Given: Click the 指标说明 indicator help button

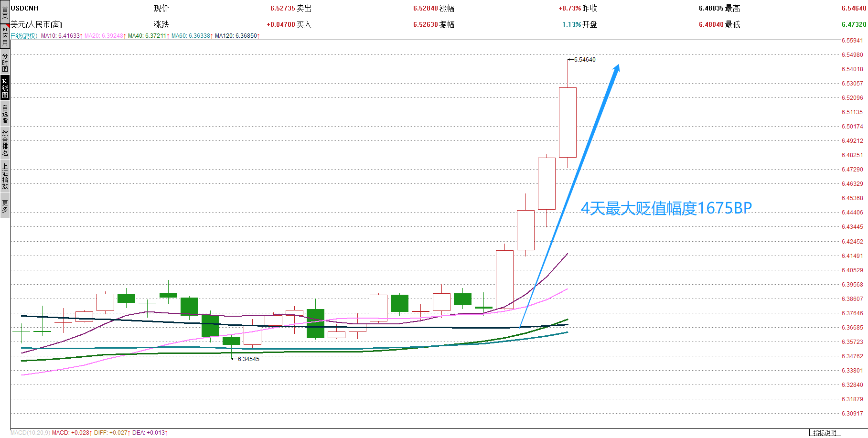Looking at the screenshot, I should coord(825,433).
